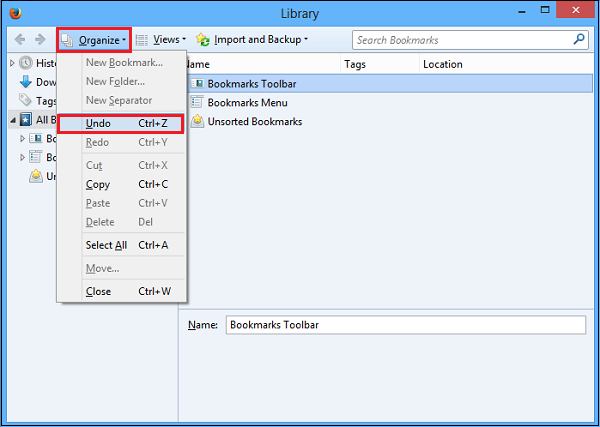The image size is (600, 427).
Task: Click the disabled Redo menu entry
Action: (x=121, y=142)
